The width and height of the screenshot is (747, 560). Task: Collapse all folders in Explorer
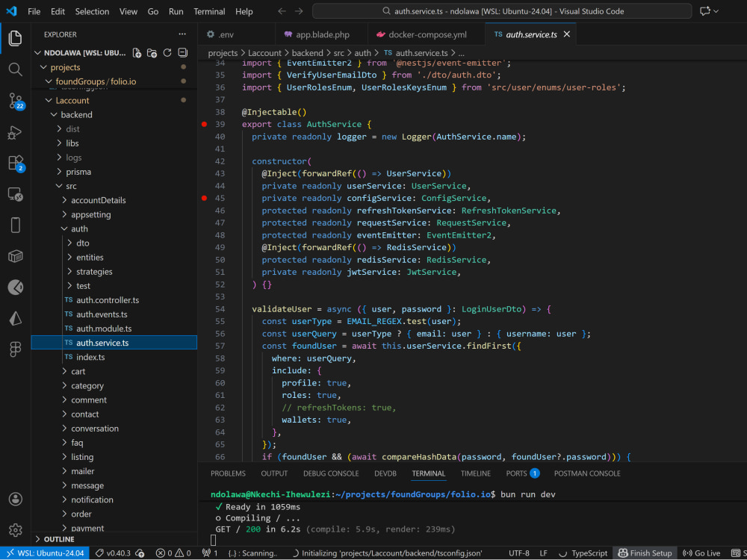(182, 53)
